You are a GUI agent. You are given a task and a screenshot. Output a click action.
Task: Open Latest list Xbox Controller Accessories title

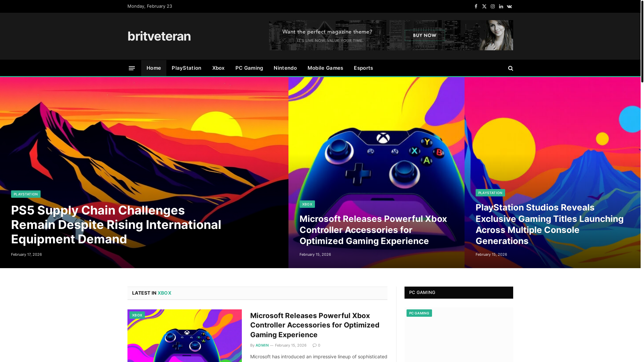tap(315, 325)
